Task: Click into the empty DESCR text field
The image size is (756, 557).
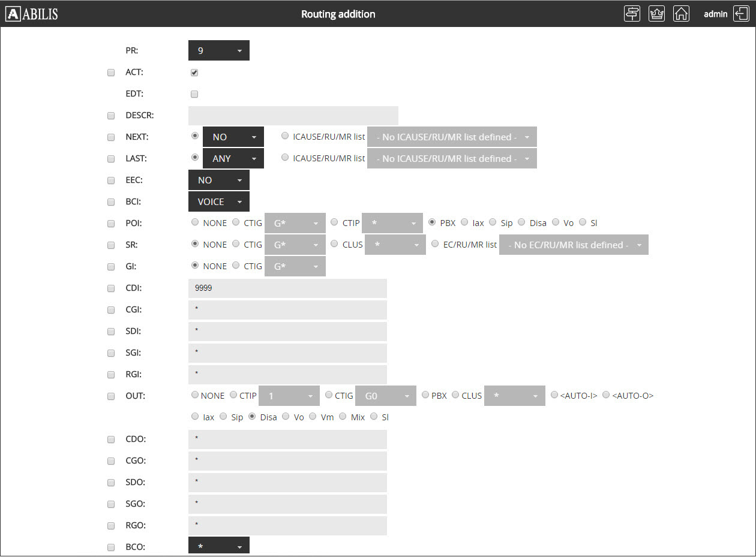Action: click(x=293, y=116)
